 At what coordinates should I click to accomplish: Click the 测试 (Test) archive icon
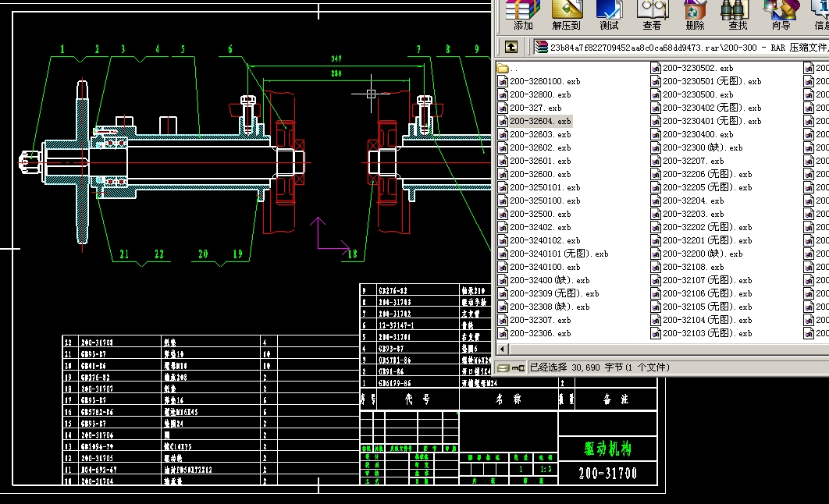coord(610,12)
